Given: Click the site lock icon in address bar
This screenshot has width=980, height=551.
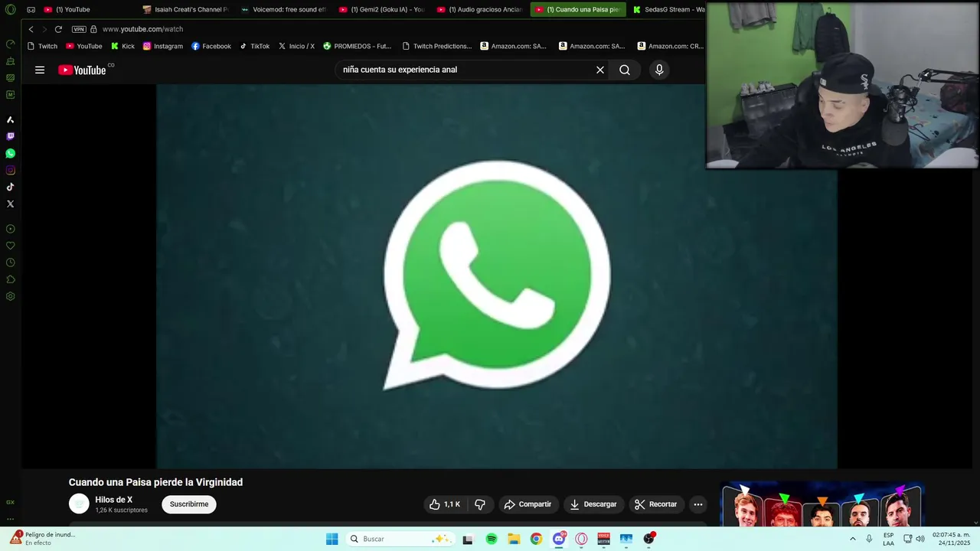Looking at the screenshot, I should point(93,29).
